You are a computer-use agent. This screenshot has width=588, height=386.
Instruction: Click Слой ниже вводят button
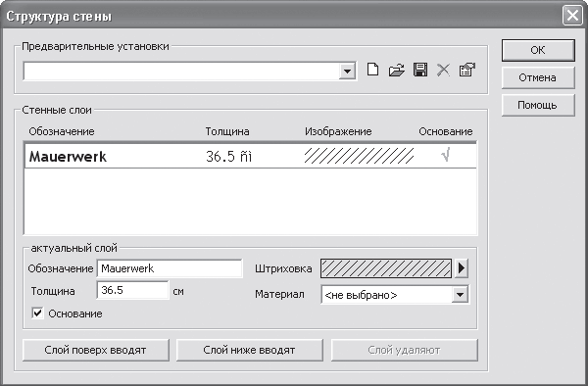click(249, 350)
